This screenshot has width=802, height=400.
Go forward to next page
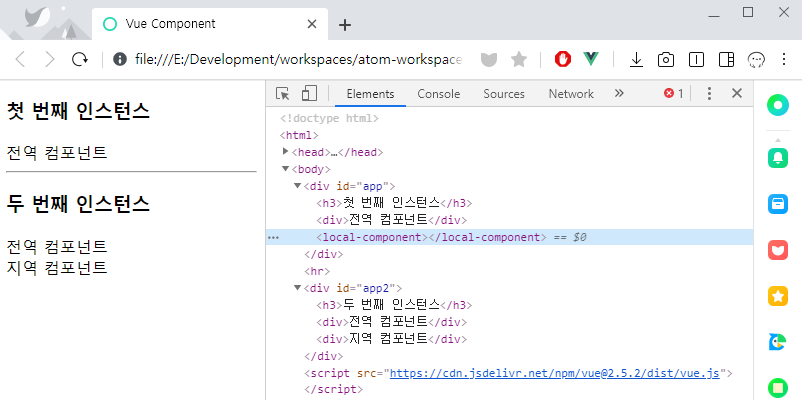click(x=50, y=60)
